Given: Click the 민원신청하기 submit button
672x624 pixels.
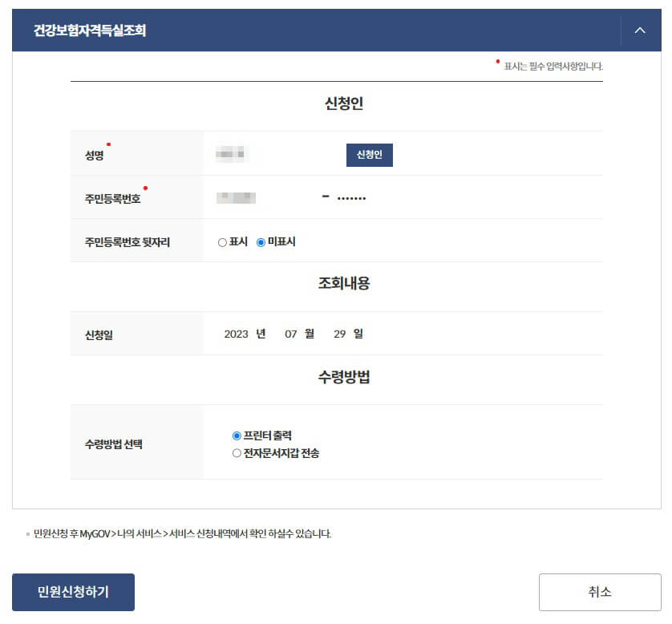Looking at the screenshot, I should click(72, 592).
